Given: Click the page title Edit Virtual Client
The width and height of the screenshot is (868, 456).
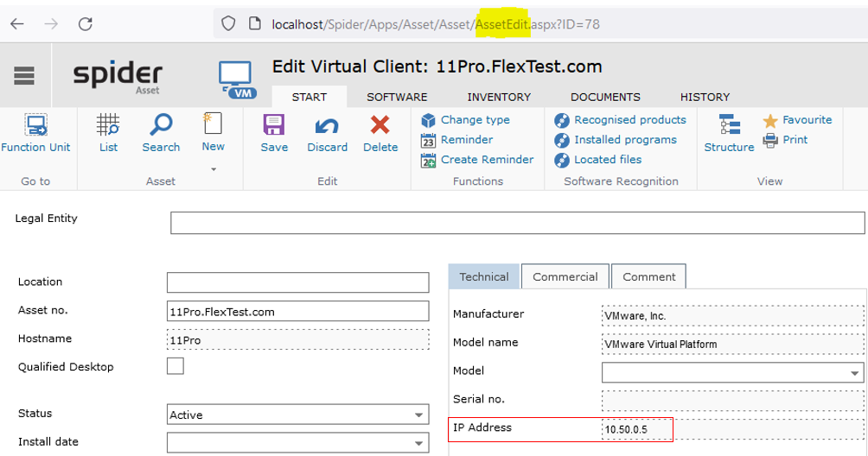Looking at the screenshot, I should (x=437, y=66).
